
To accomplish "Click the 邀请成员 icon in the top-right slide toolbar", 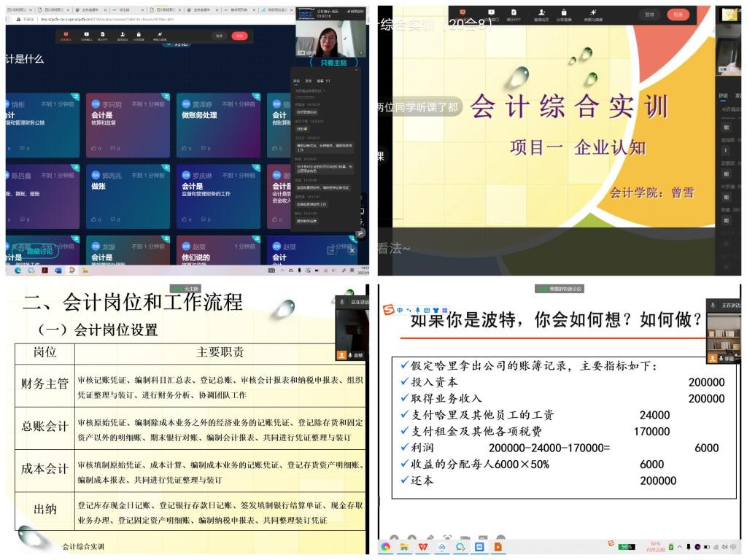I will point(541,15).
